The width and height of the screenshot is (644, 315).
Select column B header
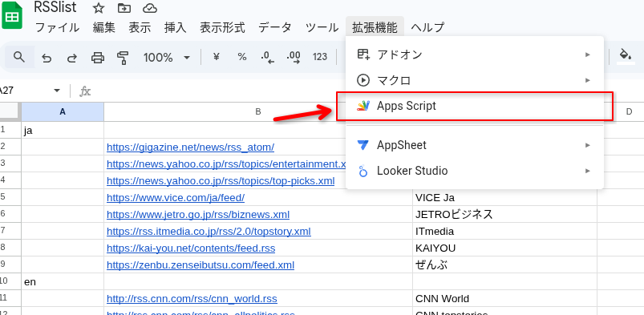258,111
